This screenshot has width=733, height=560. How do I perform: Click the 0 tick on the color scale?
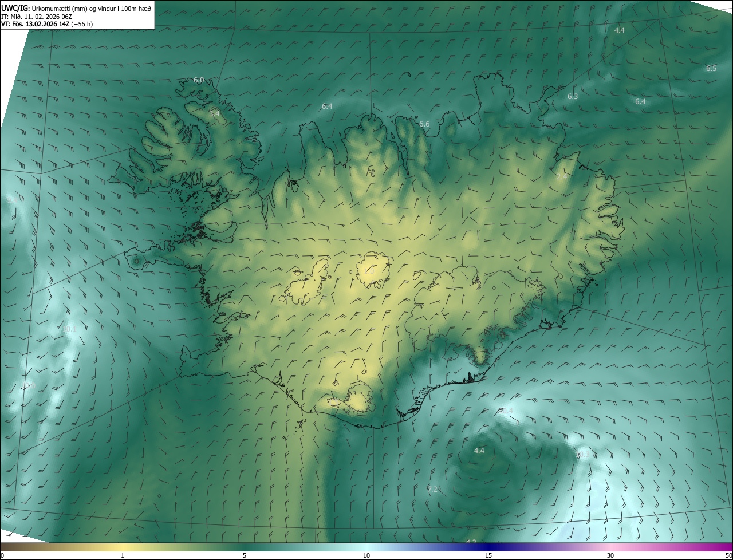tap(2, 556)
